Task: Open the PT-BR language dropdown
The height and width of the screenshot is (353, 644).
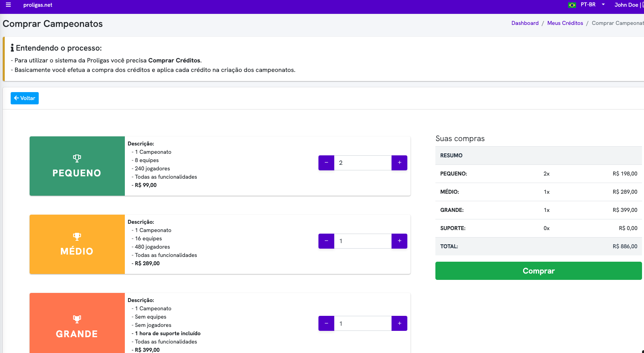Action: (x=592, y=5)
